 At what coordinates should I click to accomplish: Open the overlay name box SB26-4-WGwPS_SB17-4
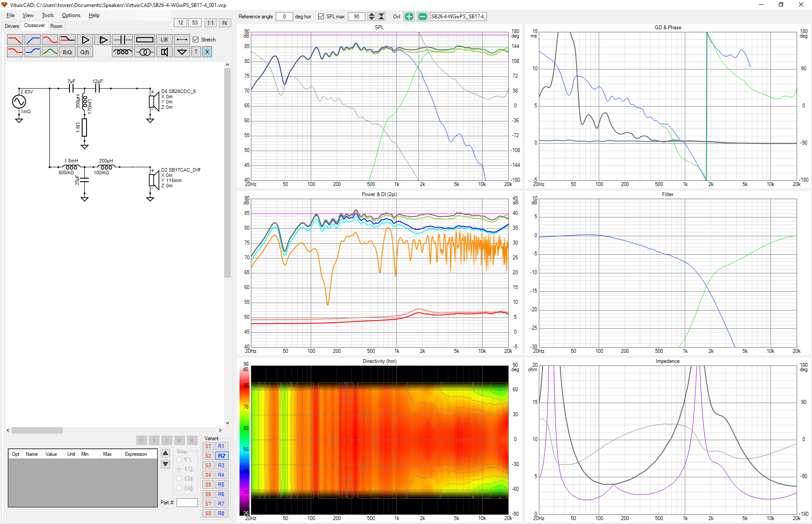point(458,17)
